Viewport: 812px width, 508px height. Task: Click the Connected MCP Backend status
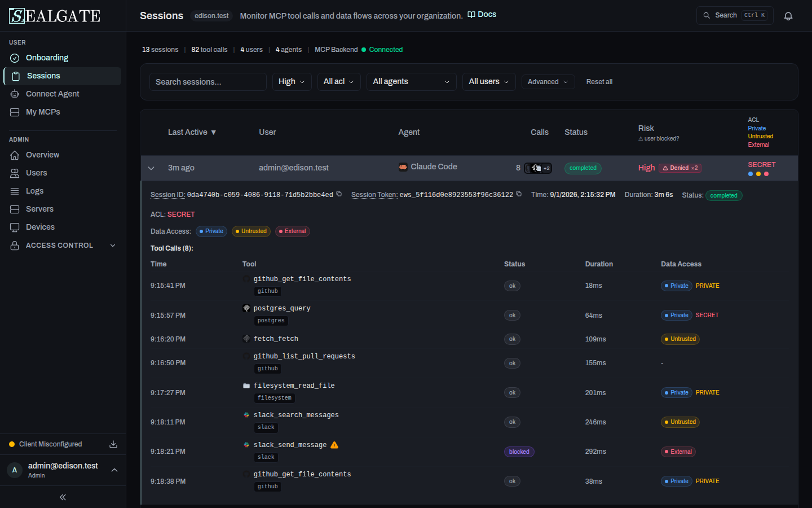[382, 50]
